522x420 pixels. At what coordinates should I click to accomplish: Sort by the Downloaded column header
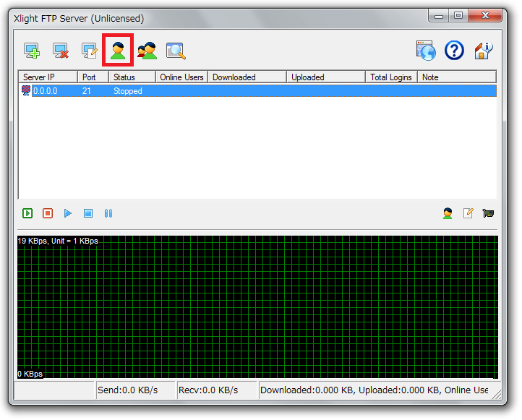tap(247, 77)
